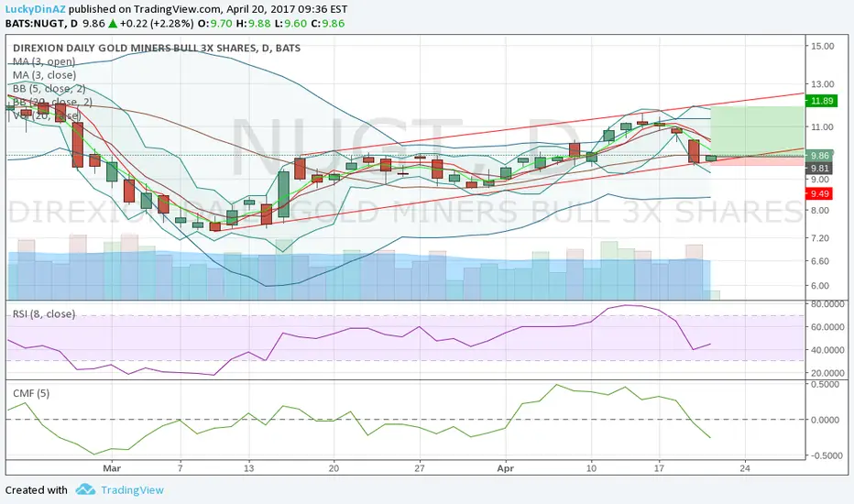Click the 0.5000 CMF axis label
The image size is (854, 504).
(x=826, y=385)
